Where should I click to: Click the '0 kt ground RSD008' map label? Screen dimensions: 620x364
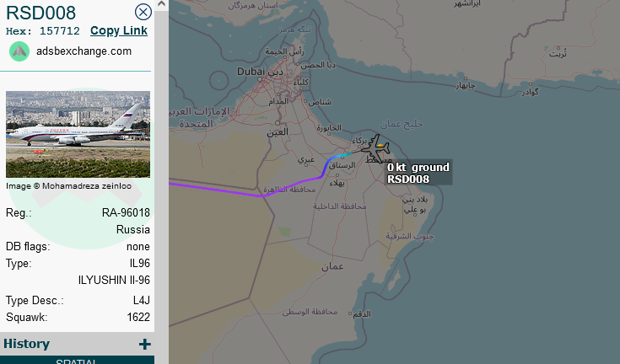418,173
